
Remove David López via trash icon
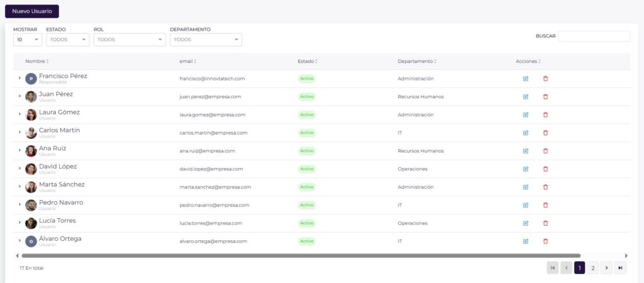[x=545, y=169]
